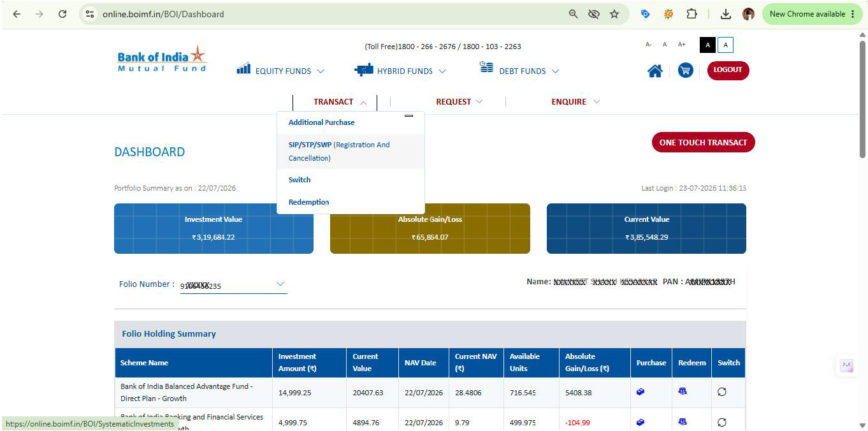Increase font size with A+ control
This screenshot has width=868, height=431.
(682, 45)
